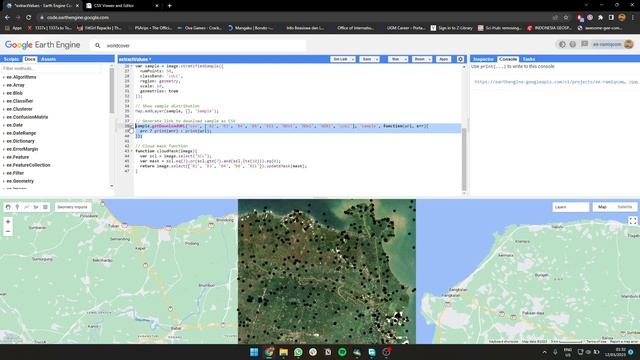Zoom out on the map
The height and width of the screenshot is (360, 640).
(x=8, y=231)
